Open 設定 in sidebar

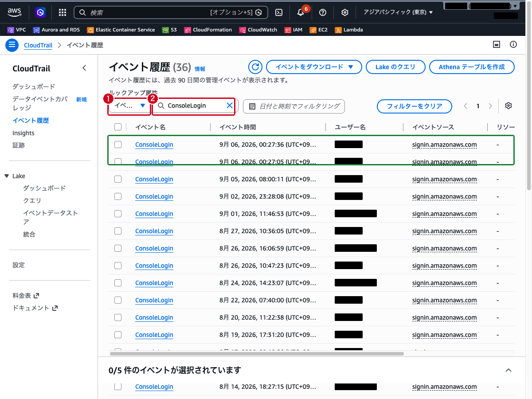(x=19, y=265)
